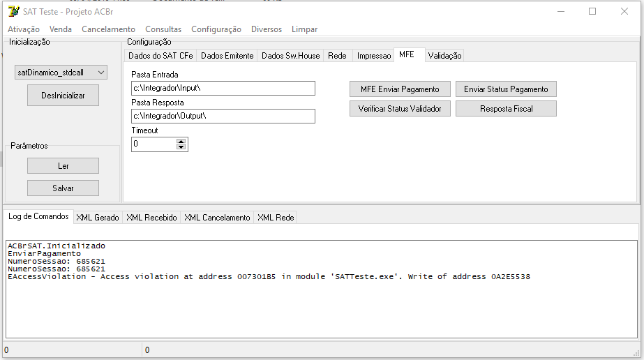Viewport: 644px width, 360px height.
Task: Open the Consultas menu
Action: 163,29
